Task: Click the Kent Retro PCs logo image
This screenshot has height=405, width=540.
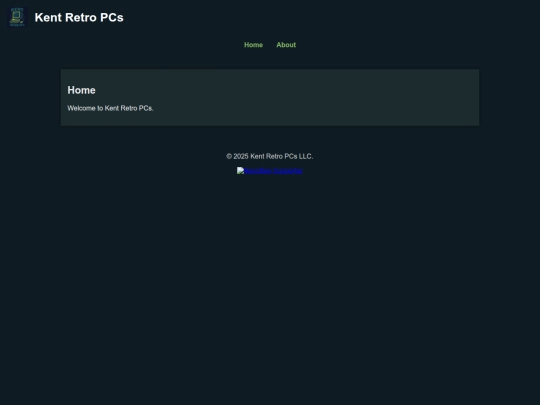Action: (17, 17)
